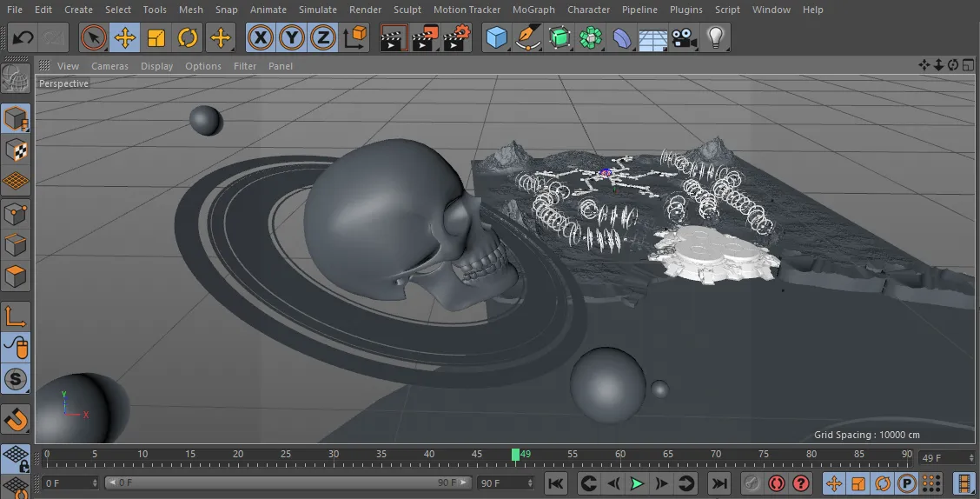Switch to Edges mode
Screen dimensions: 980x499
(x=16, y=245)
